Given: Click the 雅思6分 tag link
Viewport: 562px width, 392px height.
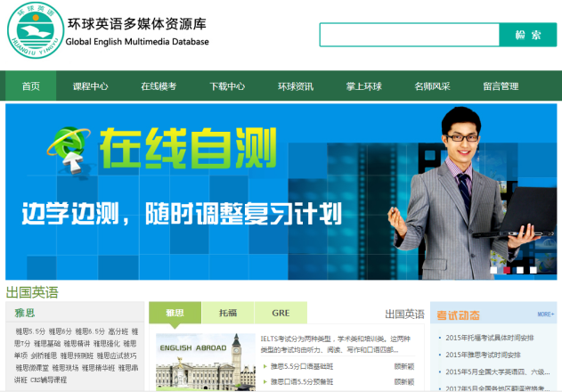Looking at the screenshot, I should 61,331.
